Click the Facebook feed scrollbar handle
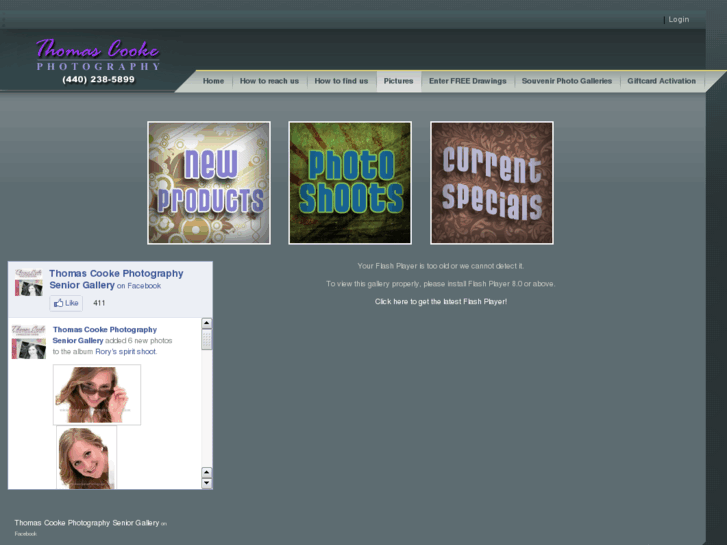 point(207,339)
